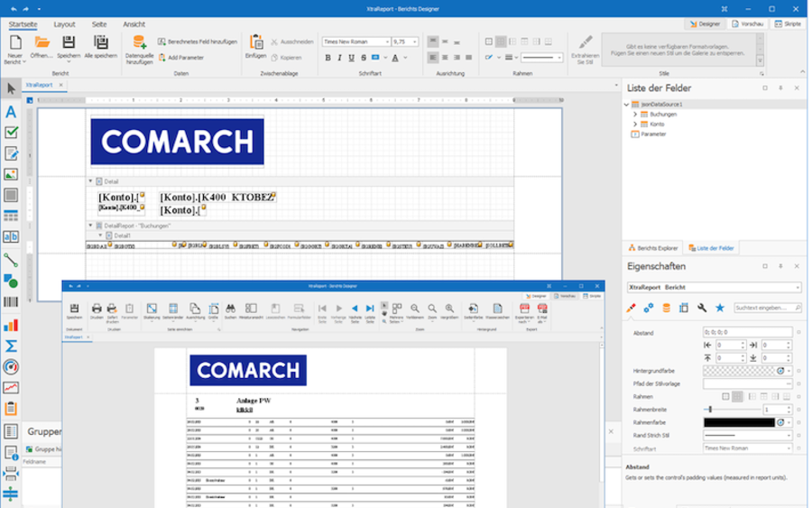This screenshot has width=812, height=508.
Task: Create a new report with Neuer Bericht
Action: pos(15,50)
